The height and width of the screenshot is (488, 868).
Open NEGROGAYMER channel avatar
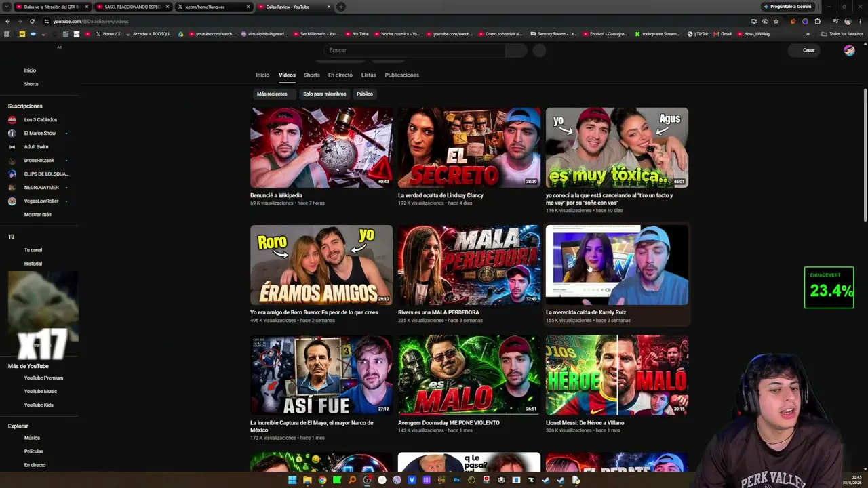[12, 188]
